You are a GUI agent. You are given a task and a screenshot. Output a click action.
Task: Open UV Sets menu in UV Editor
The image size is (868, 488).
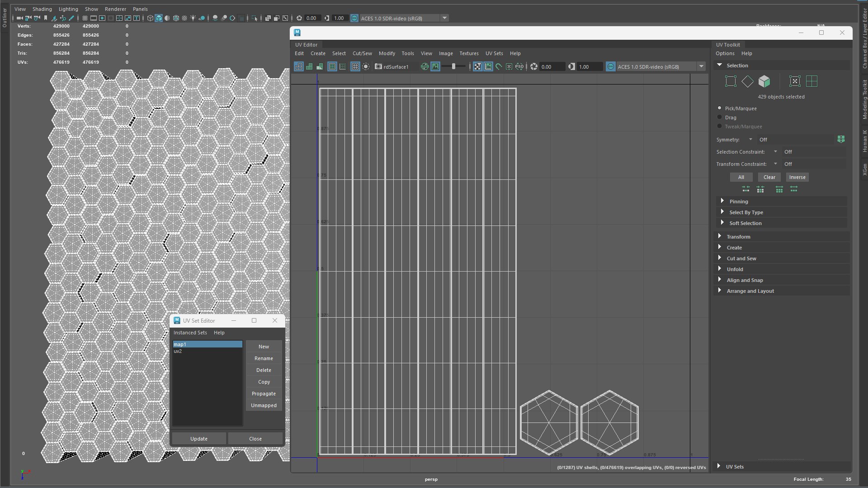tap(494, 53)
